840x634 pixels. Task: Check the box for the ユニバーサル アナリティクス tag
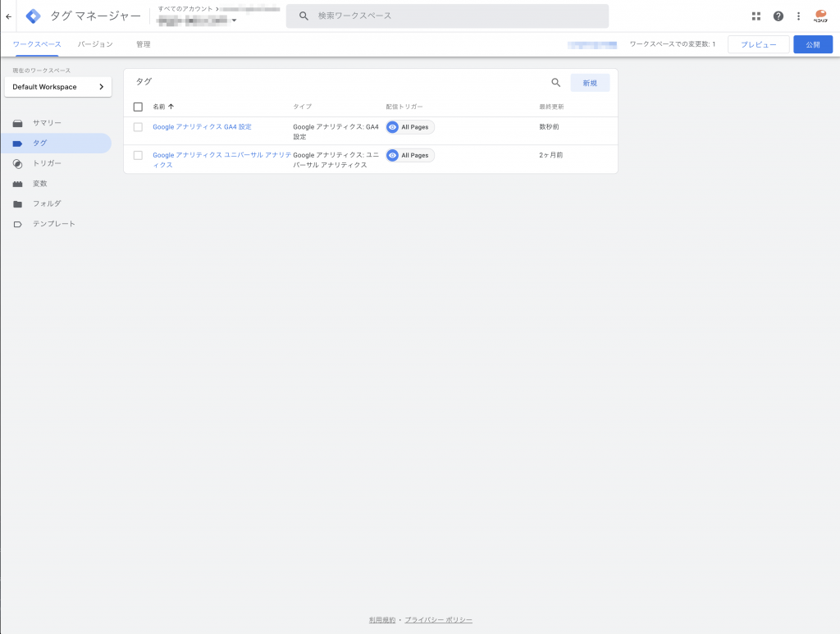point(138,155)
